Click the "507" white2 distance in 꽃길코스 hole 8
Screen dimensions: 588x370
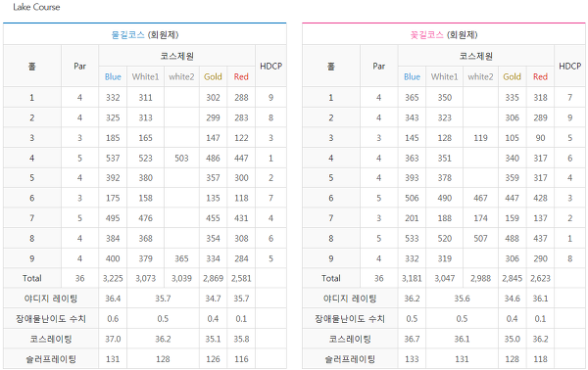[x=480, y=239]
